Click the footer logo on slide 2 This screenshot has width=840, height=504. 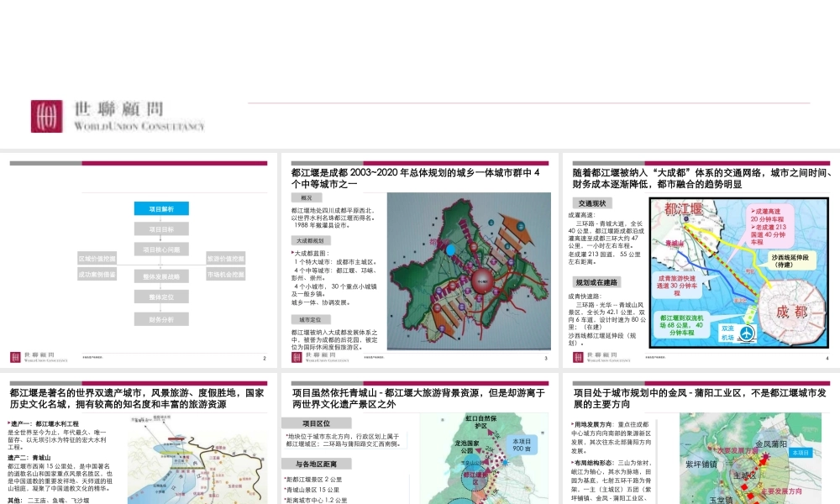coord(39,357)
